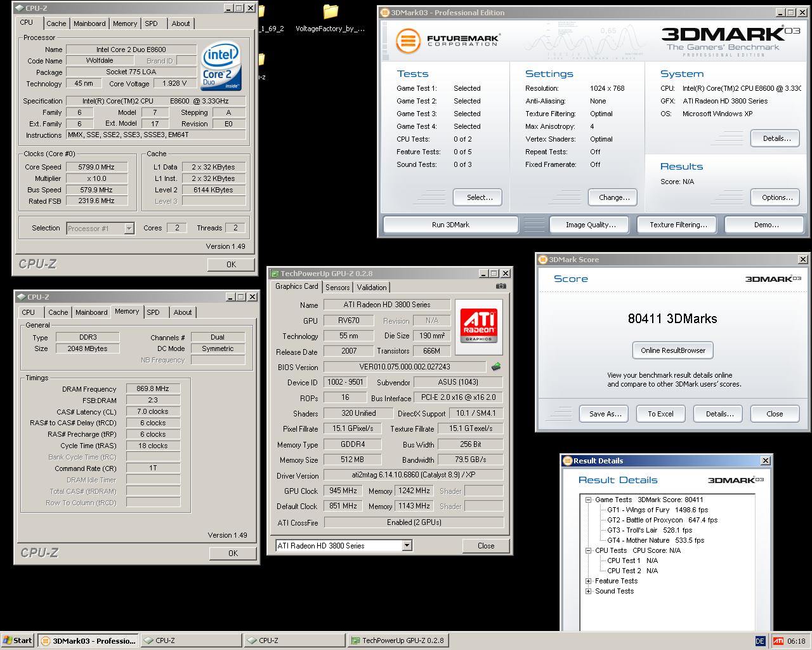
Task: Click the ATI CrossFire Enabled field
Action: pos(414,522)
